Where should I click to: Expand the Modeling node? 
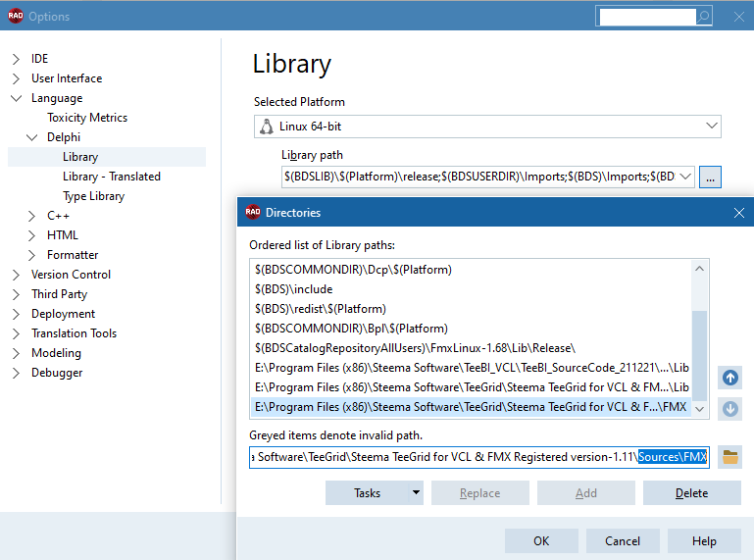pos(16,353)
